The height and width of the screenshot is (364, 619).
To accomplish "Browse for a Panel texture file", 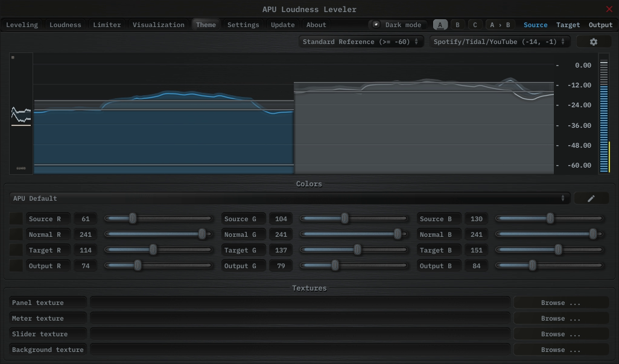I will click(560, 303).
